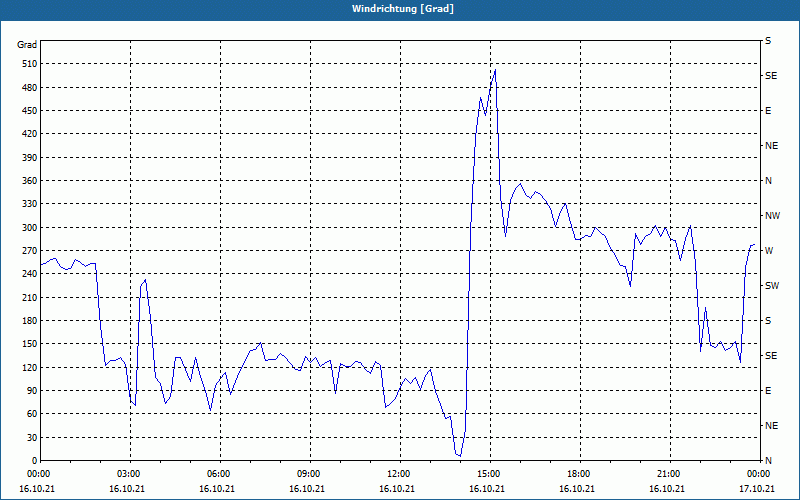Click the 240 y-axis label
Image resolution: width=800 pixels, height=500 pixels.
[x=28, y=274]
